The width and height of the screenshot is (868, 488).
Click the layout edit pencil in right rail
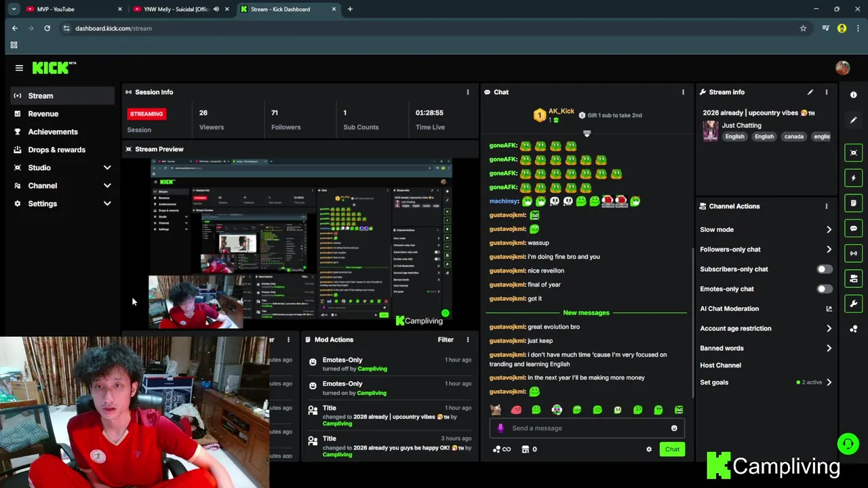854,120
